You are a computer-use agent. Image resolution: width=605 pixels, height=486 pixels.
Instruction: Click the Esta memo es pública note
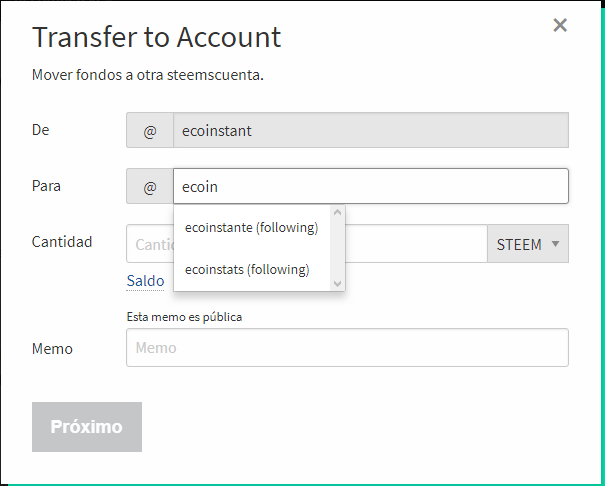(184, 317)
